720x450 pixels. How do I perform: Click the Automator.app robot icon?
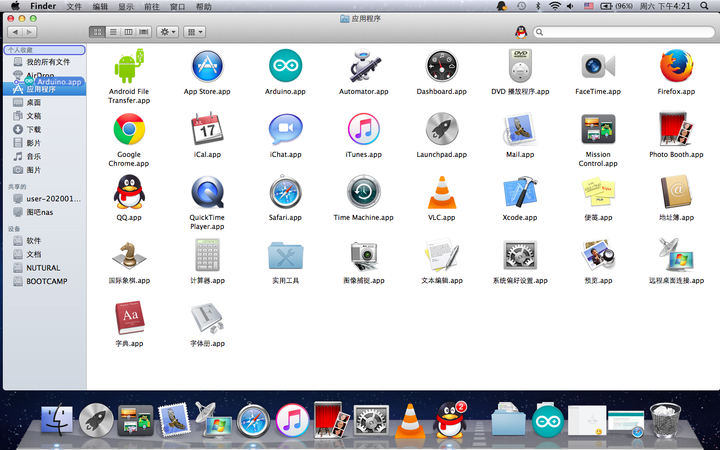(363, 67)
